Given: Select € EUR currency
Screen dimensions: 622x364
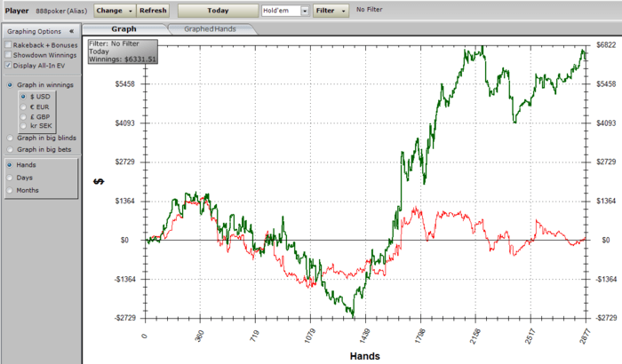Looking at the screenshot, I should [x=23, y=107].
